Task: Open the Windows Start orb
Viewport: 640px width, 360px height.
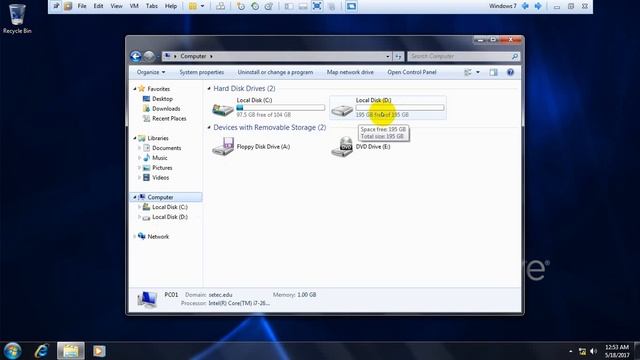Action: [x=12, y=351]
